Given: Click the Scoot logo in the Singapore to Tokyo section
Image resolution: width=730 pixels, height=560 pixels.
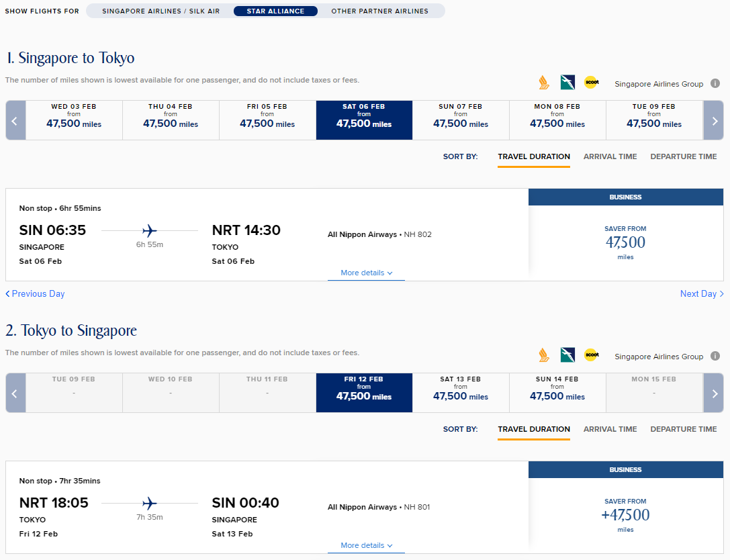Looking at the screenshot, I should 591,83.
